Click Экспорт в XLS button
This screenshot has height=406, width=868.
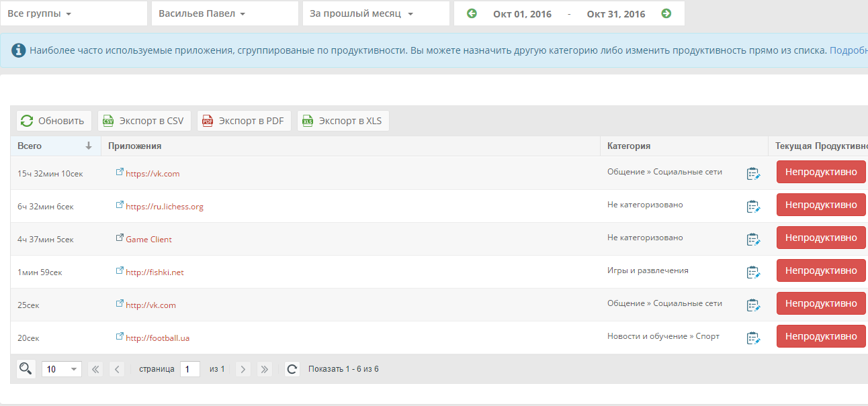point(343,121)
